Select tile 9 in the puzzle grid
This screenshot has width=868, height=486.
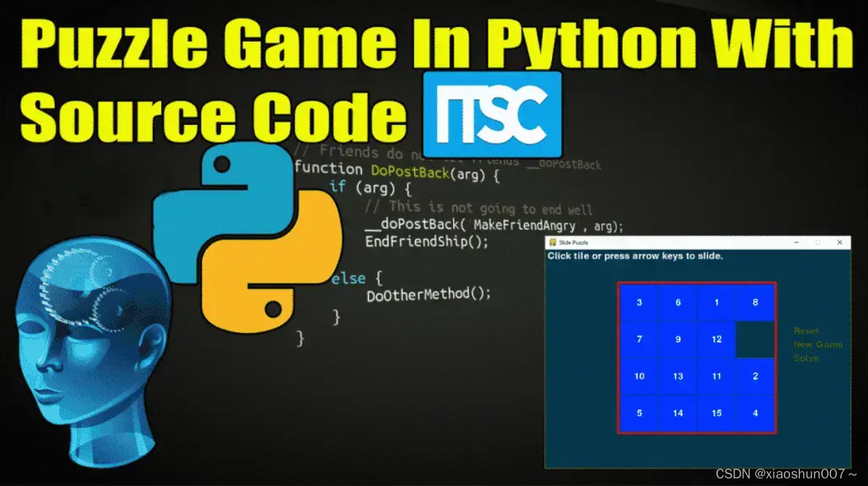(x=678, y=340)
